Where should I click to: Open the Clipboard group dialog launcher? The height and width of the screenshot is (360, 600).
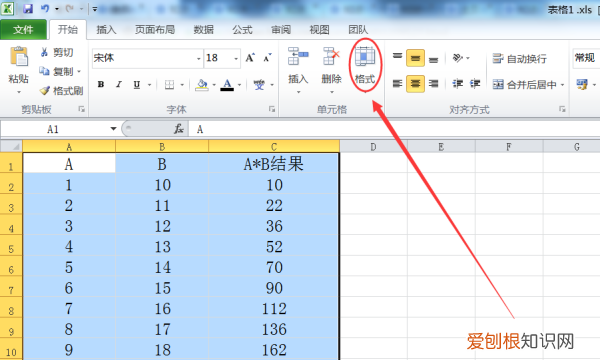tap(82, 109)
